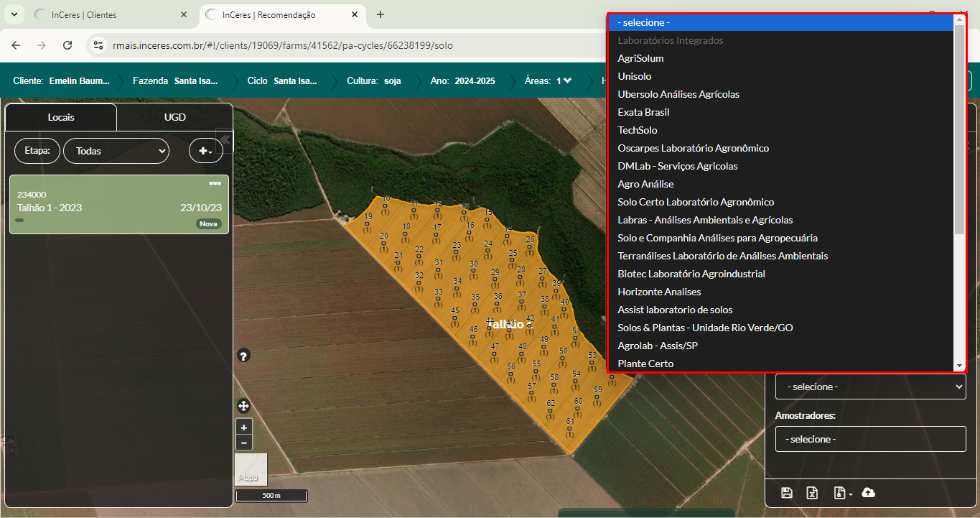
Task: Click the Amostradores selecione field
Action: [871, 439]
